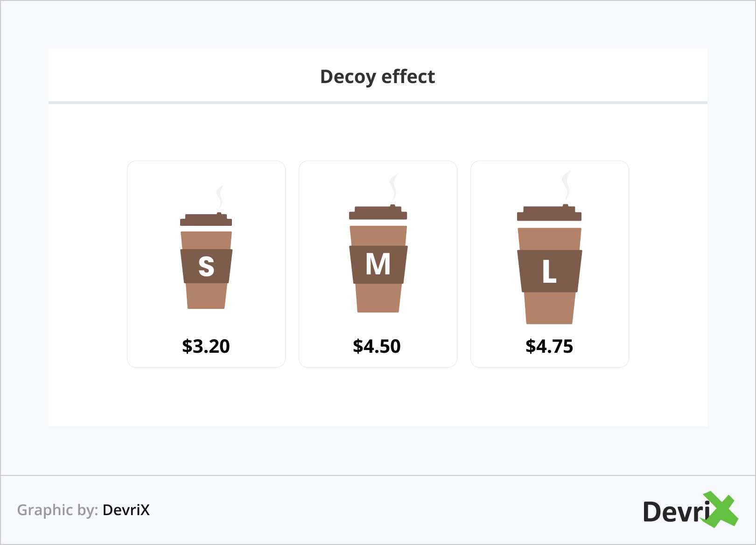Select the $4.50 price label

377,346
